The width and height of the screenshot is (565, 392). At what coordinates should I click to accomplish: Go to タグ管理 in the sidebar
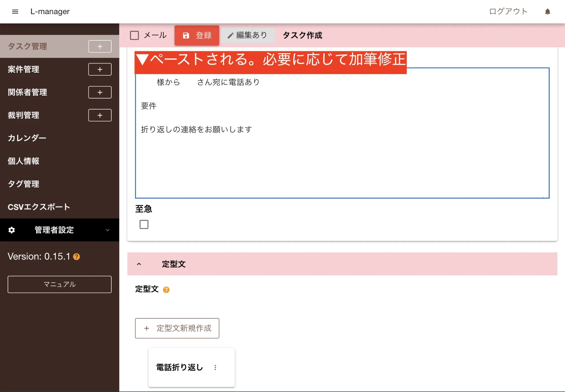coord(24,184)
